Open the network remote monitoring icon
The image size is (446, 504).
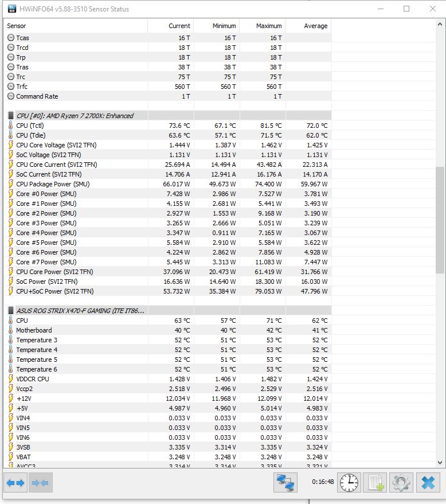(x=285, y=482)
